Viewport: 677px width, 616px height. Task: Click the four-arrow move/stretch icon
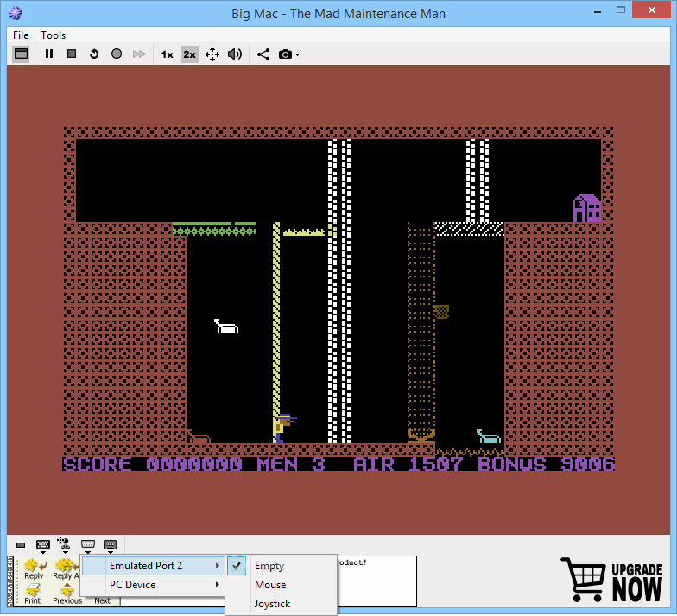[212, 54]
